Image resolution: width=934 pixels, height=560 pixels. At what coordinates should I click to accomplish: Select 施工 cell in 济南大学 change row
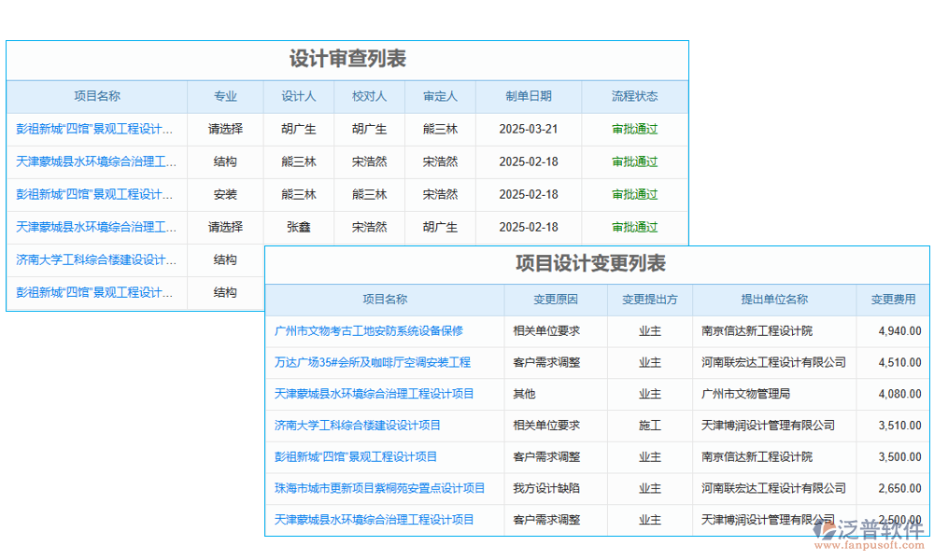[x=648, y=426]
